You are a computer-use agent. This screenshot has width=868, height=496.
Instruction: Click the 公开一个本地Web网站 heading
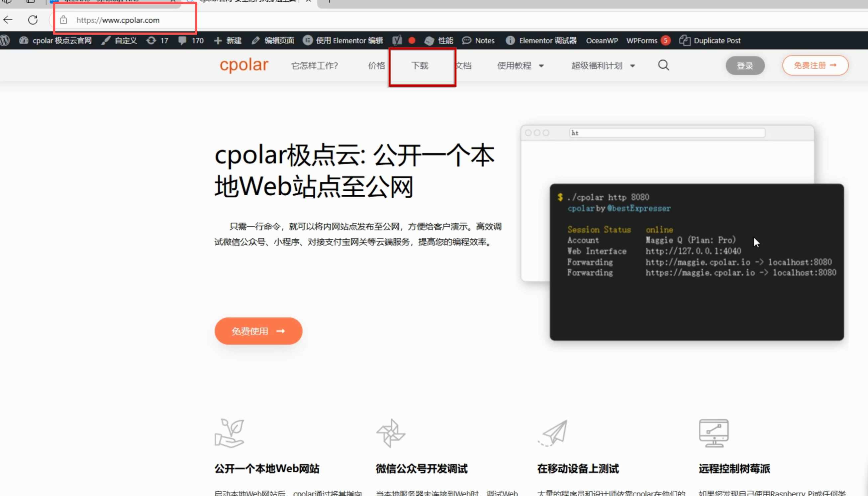(x=267, y=468)
